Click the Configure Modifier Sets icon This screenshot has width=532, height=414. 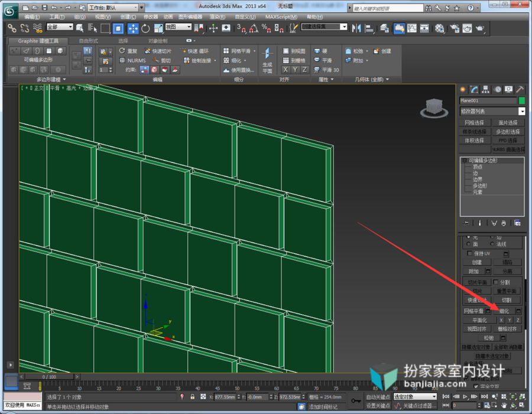pos(517,223)
